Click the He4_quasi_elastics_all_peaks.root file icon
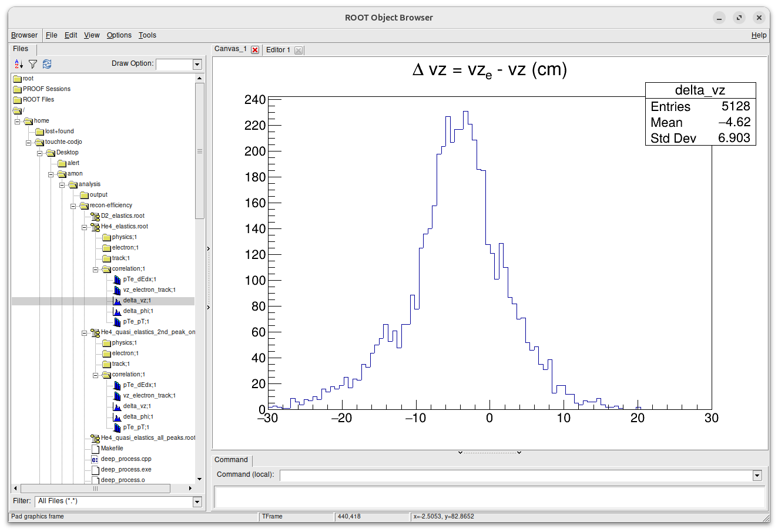The width and height of the screenshot is (778, 532). 95,438
